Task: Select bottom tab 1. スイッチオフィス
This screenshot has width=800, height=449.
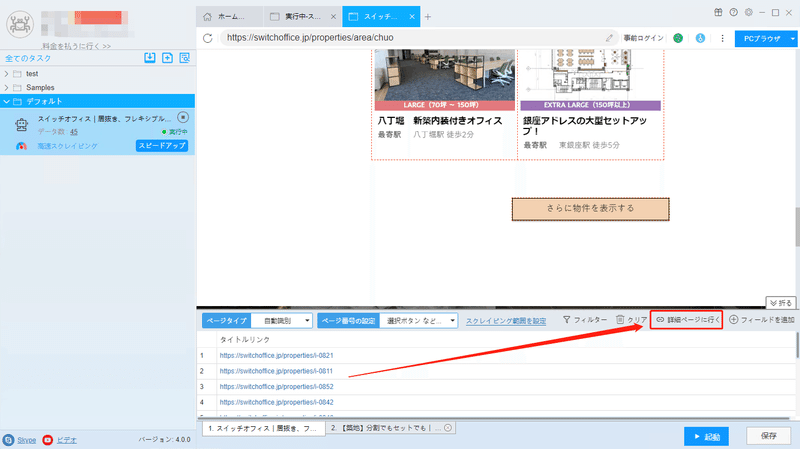Action: 264,428
